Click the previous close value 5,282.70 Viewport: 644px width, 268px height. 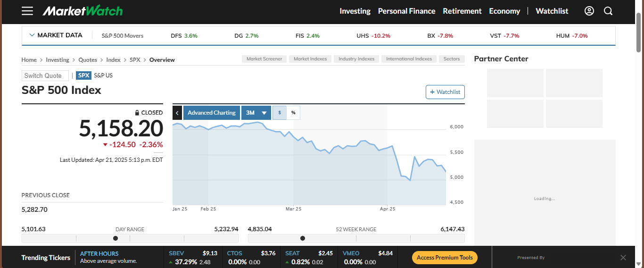pyautogui.click(x=34, y=209)
